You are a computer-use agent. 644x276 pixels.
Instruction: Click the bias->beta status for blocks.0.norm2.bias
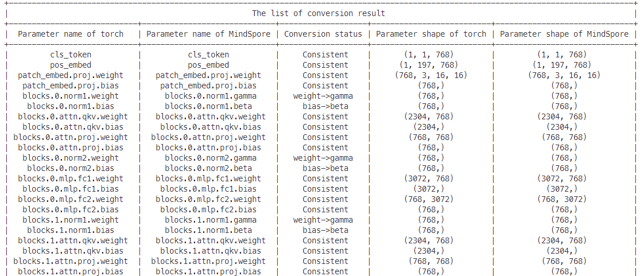tap(325, 168)
